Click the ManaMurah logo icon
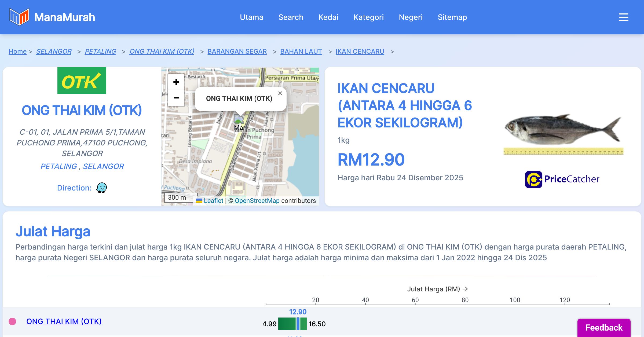This screenshot has width=644, height=337. (x=19, y=17)
